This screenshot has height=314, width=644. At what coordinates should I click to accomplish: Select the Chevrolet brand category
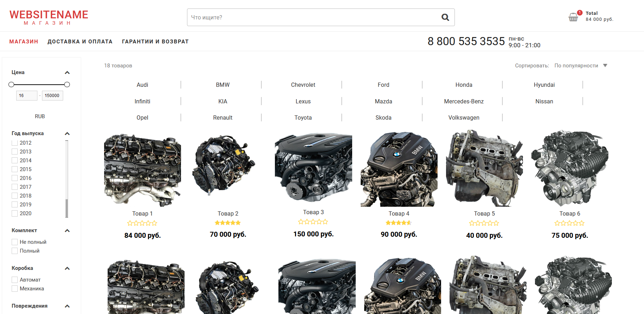(x=303, y=85)
